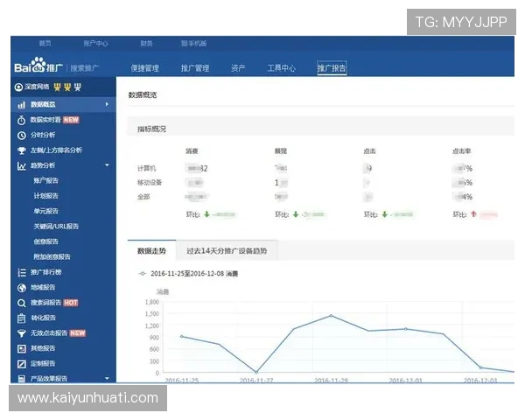Screen dimensions: 525x420
Task: Click the pencil square icon for 定制报告
Action: click(21, 364)
